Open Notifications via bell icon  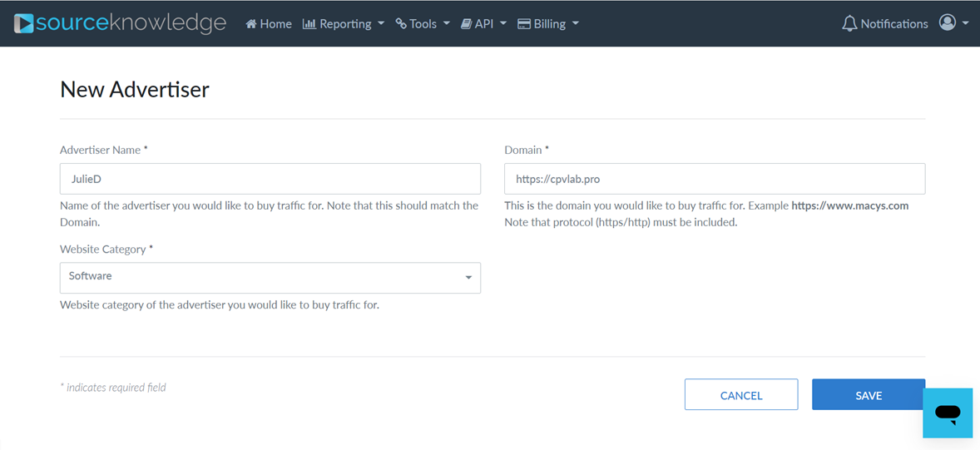point(884,24)
